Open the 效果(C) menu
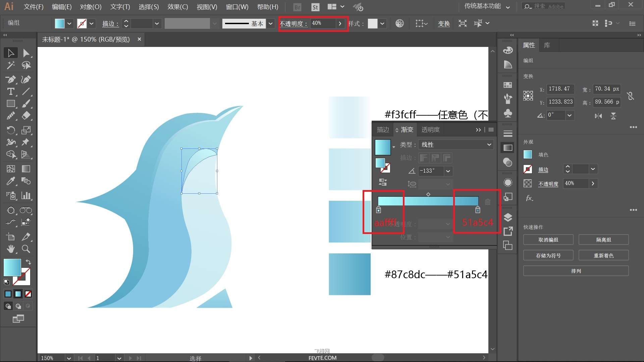Image resolution: width=644 pixels, height=362 pixels. click(178, 7)
